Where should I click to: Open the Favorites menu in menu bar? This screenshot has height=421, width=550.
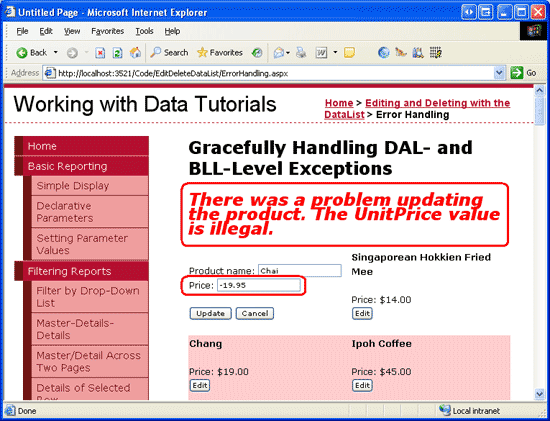107,31
